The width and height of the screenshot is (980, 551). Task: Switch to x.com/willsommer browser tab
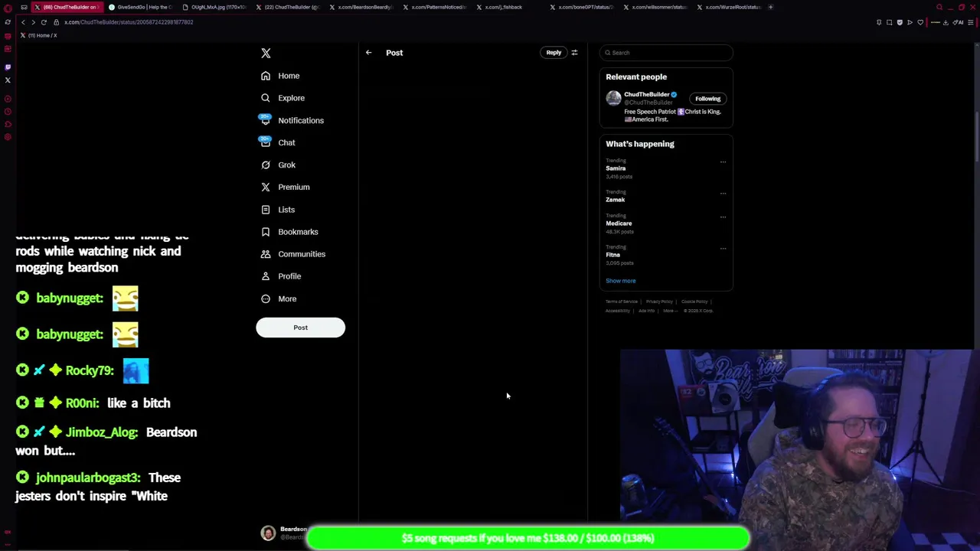[655, 7]
